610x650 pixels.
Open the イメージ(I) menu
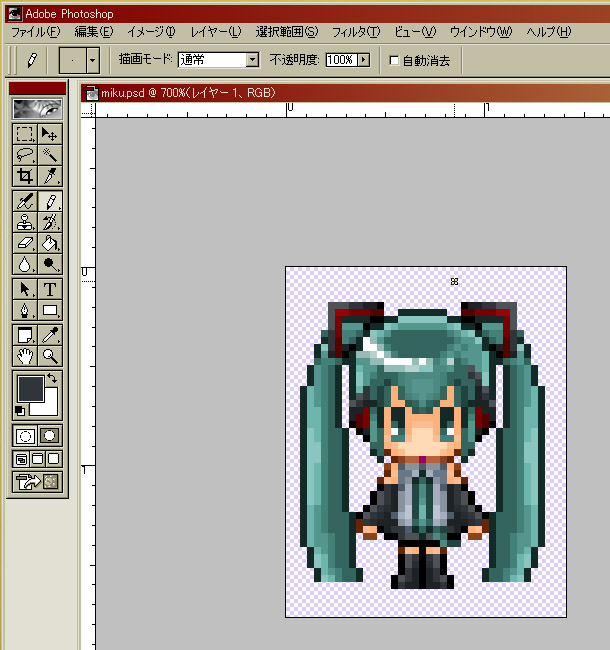[152, 32]
